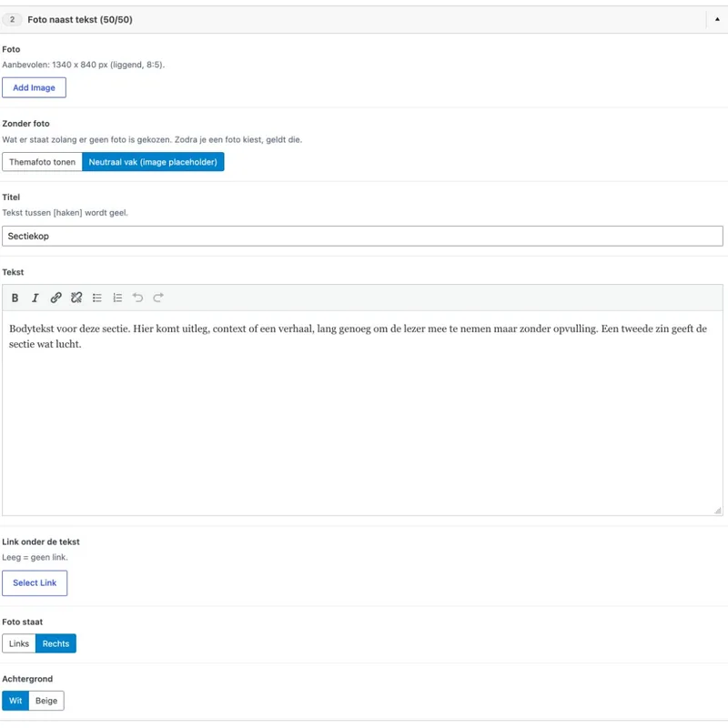Set photo position to Links
728x728 pixels.
click(x=19, y=643)
